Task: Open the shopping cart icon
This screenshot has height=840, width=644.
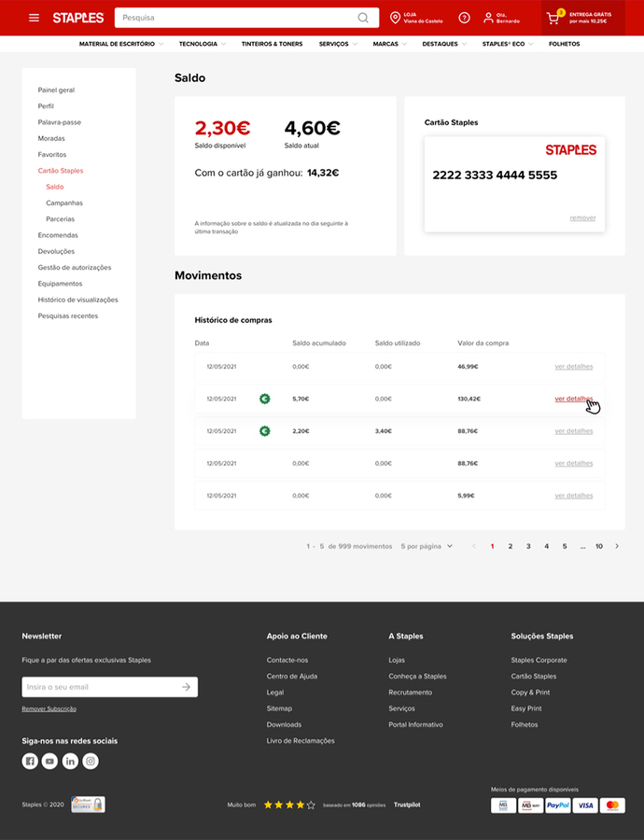Action: point(553,18)
